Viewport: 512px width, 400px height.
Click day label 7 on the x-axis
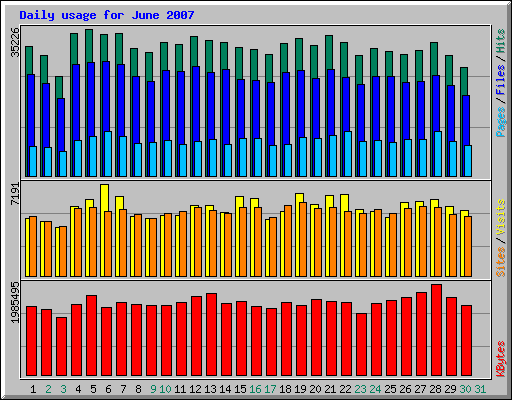click(123, 389)
